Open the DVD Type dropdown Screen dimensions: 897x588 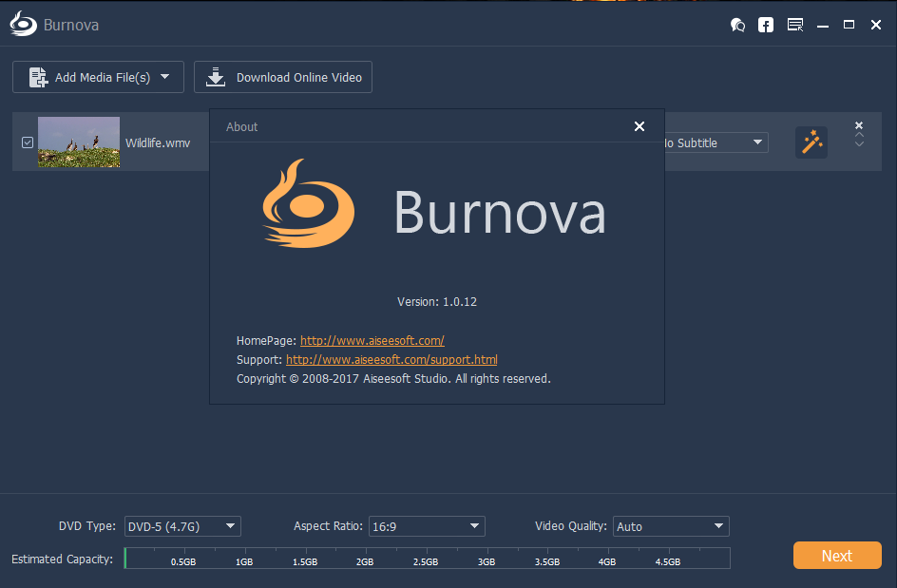[182, 526]
